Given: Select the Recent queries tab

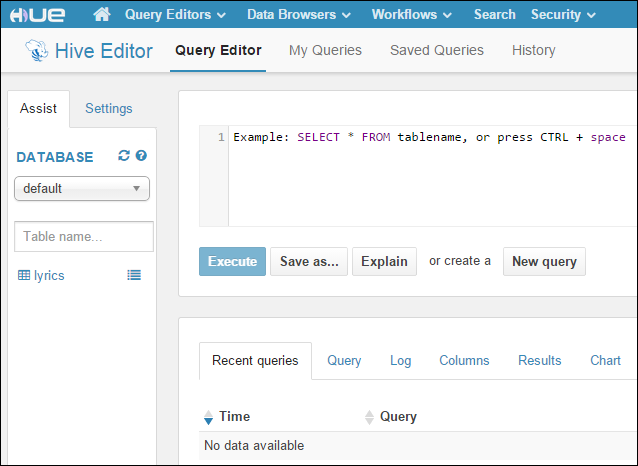Looking at the screenshot, I should (x=255, y=361).
